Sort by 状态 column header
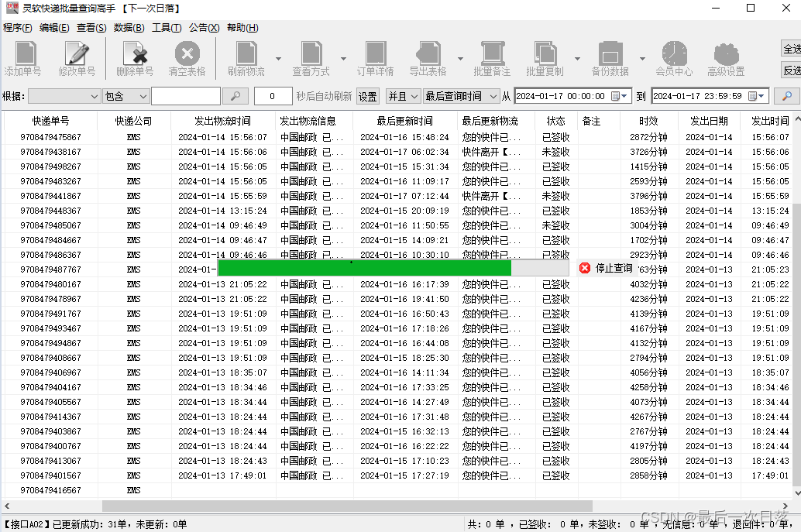 click(555, 121)
